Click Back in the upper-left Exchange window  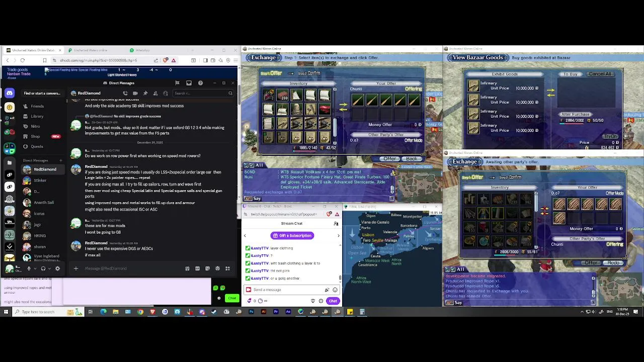coord(412,159)
